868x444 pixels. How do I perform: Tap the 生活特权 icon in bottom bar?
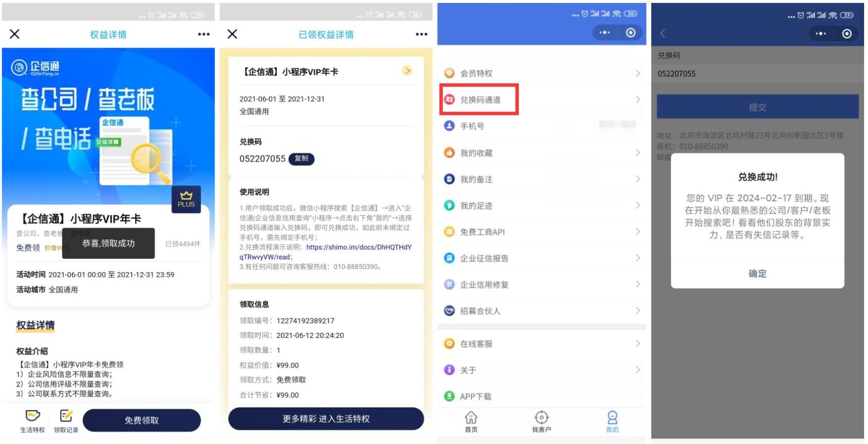(33, 415)
